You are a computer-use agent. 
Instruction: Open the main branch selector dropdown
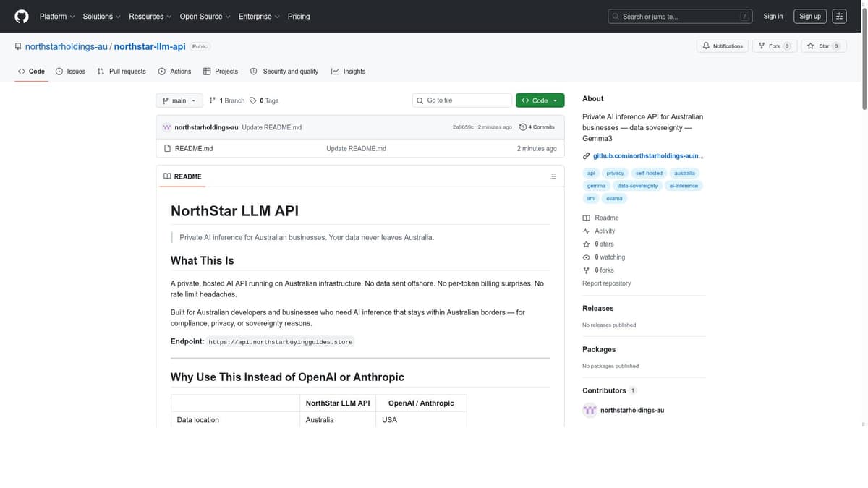(x=177, y=100)
